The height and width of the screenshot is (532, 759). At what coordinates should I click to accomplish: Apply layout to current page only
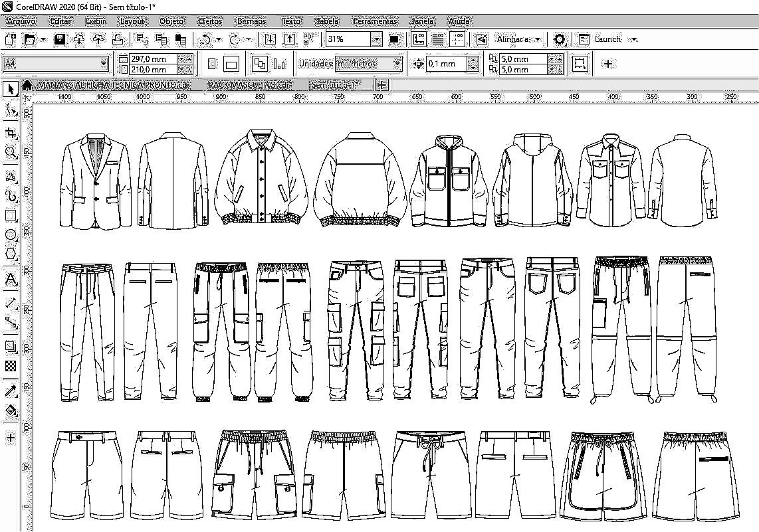click(279, 63)
